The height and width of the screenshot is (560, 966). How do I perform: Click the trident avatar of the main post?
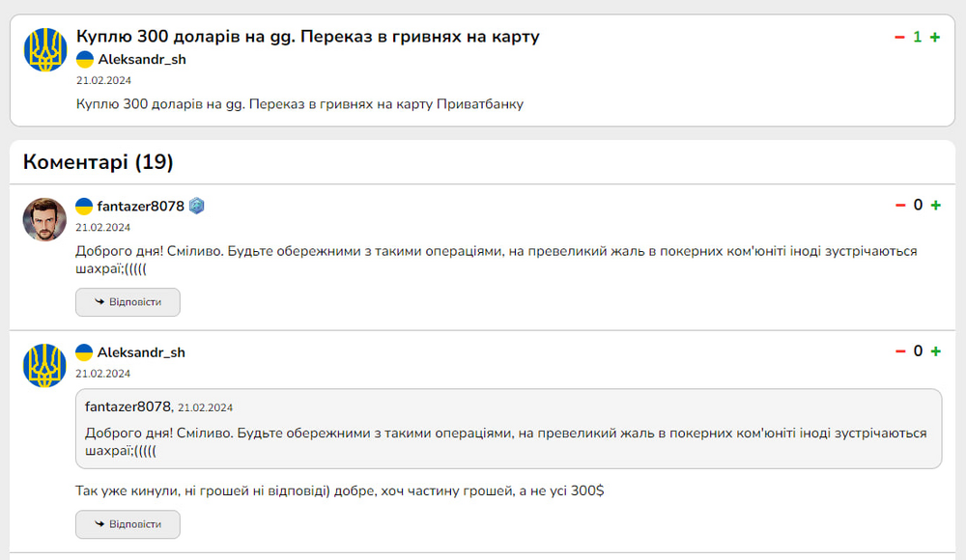tap(44, 50)
